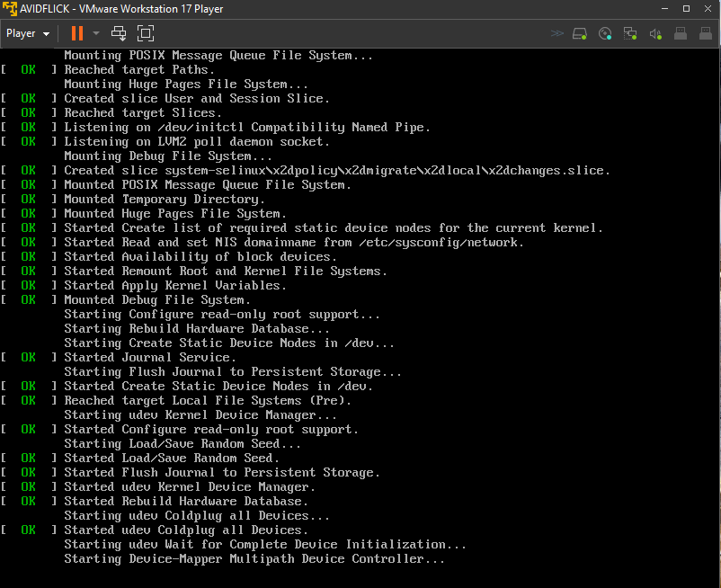Toggle the network adapter icon

pyautogui.click(x=630, y=33)
